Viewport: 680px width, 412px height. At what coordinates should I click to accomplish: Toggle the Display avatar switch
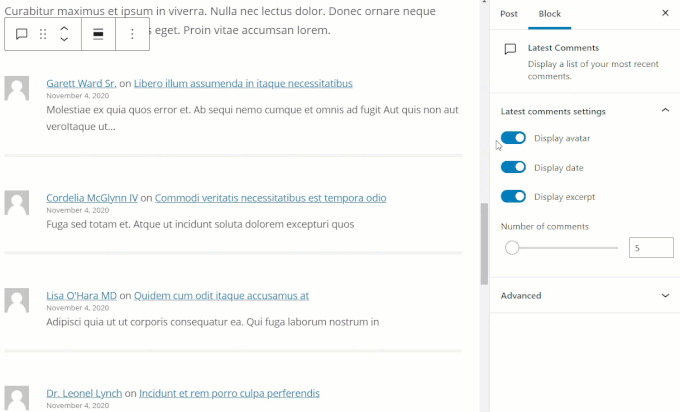coord(513,138)
